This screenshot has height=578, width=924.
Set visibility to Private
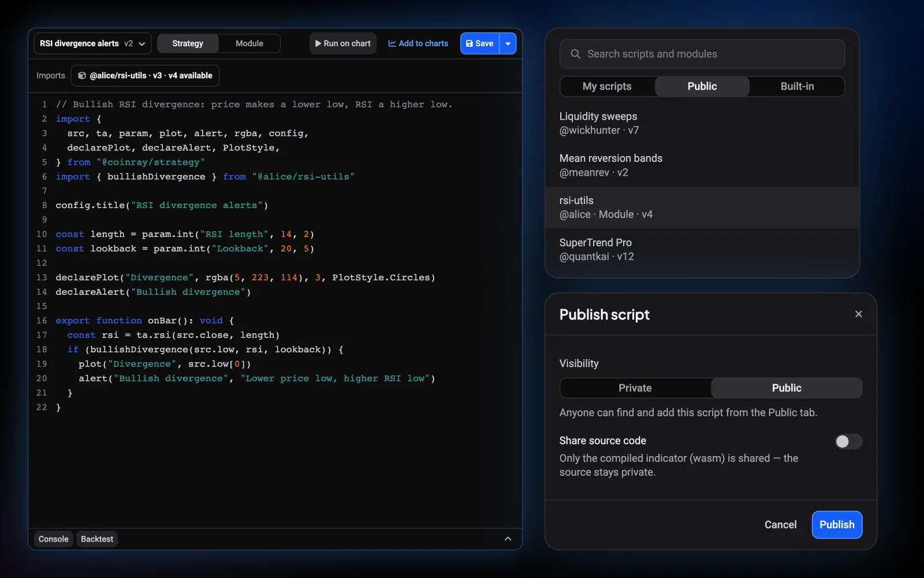pyautogui.click(x=635, y=388)
